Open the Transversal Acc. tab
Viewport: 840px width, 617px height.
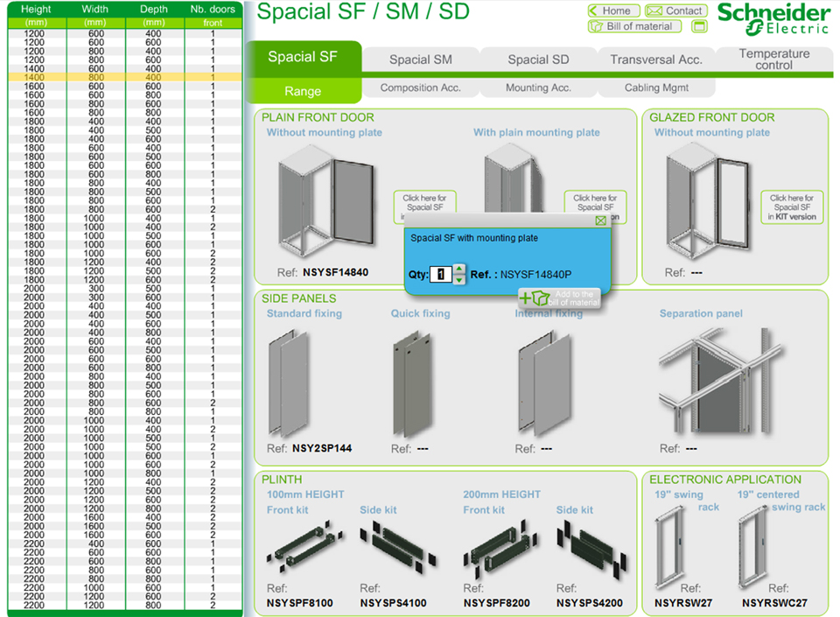click(656, 60)
